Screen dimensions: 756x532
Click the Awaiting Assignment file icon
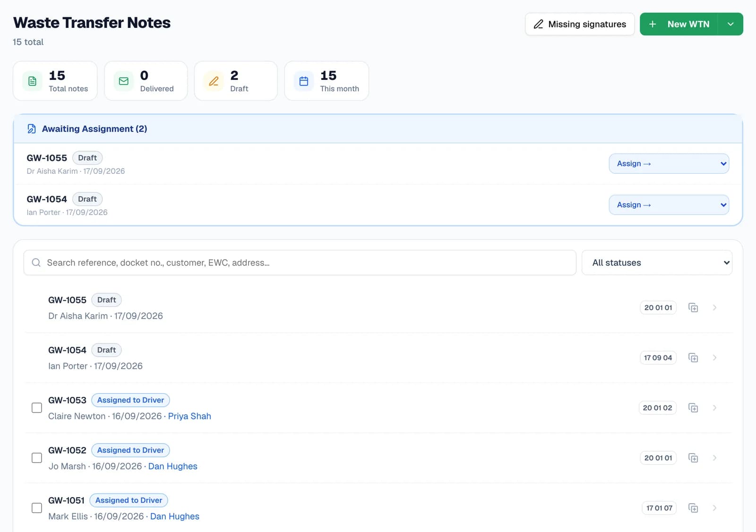click(32, 129)
